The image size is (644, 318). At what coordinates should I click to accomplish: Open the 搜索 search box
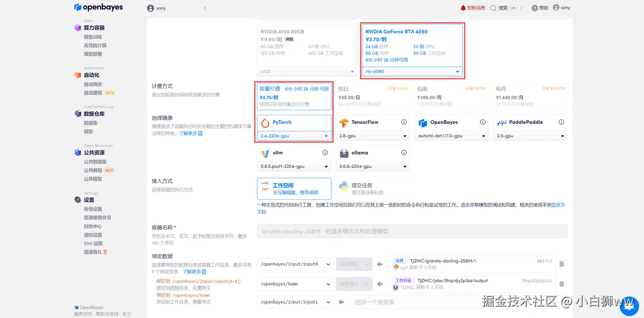tap(508, 8)
